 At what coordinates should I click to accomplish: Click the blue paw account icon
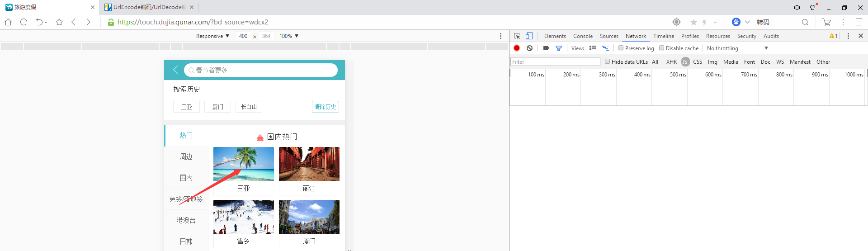coord(736,22)
